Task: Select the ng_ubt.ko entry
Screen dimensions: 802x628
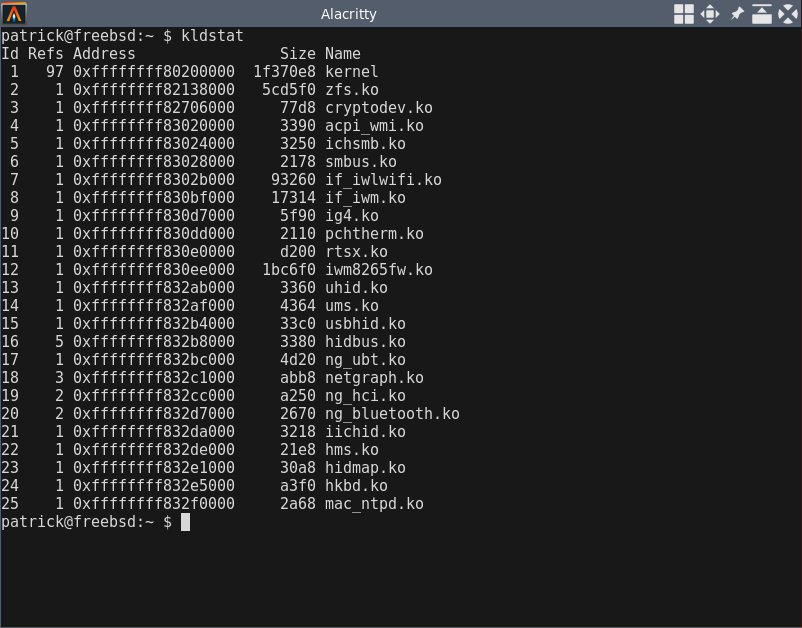Action: pos(365,360)
